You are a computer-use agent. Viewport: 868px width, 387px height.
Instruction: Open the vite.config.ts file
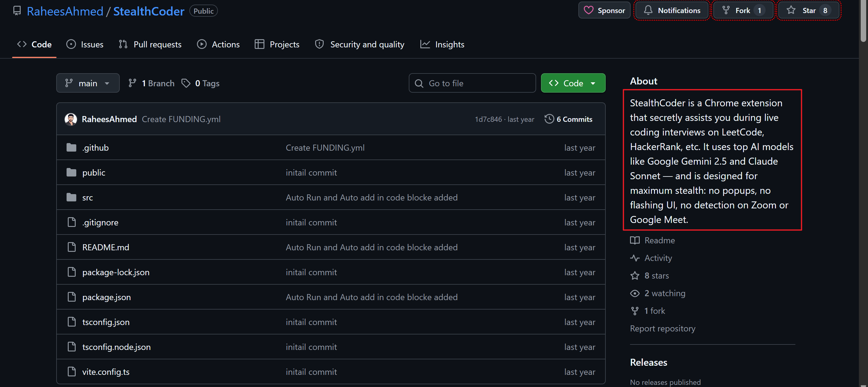[x=106, y=372]
